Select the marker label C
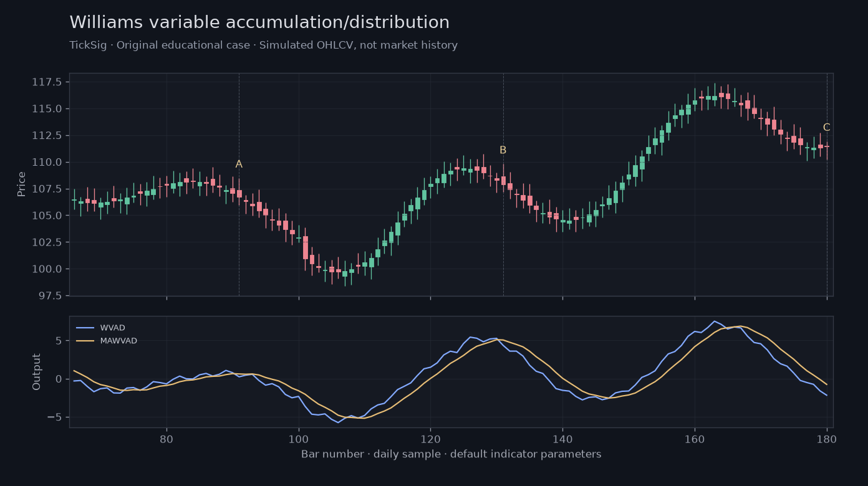The width and height of the screenshot is (868, 486). [x=827, y=128]
